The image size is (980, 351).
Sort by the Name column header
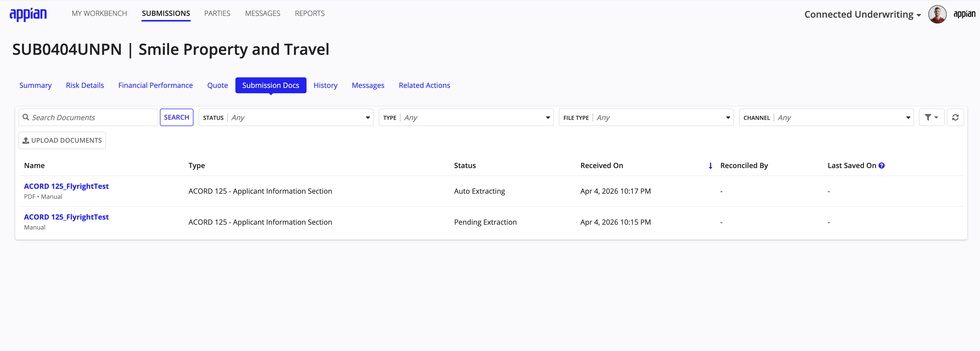click(34, 166)
